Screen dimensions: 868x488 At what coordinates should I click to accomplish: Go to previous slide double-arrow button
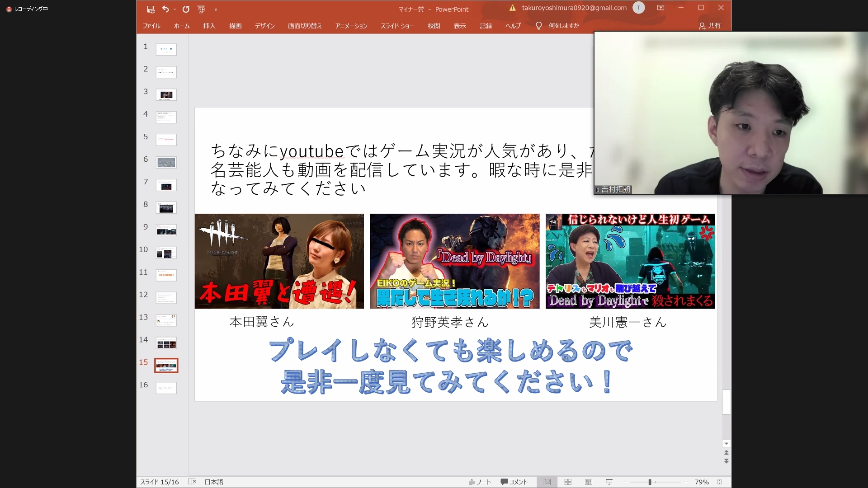[x=726, y=452]
